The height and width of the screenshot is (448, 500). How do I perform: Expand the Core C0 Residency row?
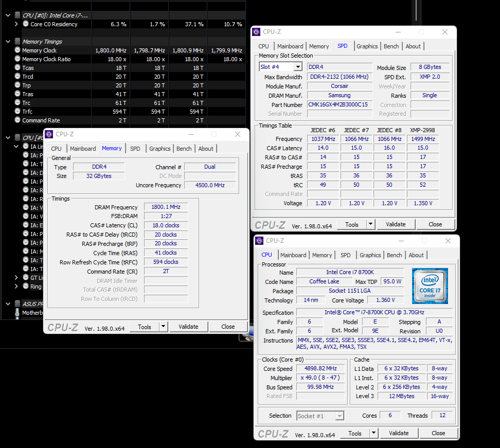pos(16,24)
